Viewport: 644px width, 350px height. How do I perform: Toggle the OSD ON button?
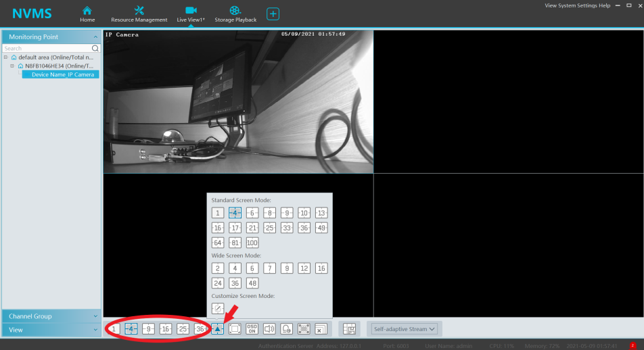(252, 329)
